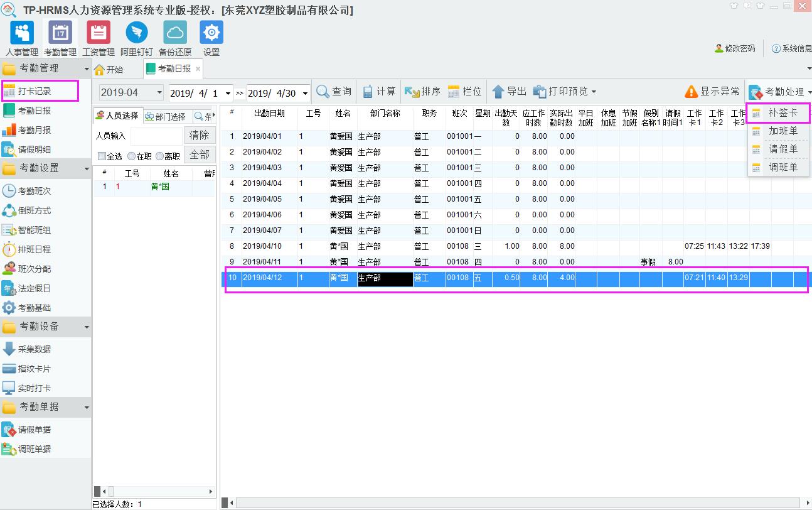812x510 pixels.
Task: Open 请假明细 in the sidebar
Action: tap(35, 149)
